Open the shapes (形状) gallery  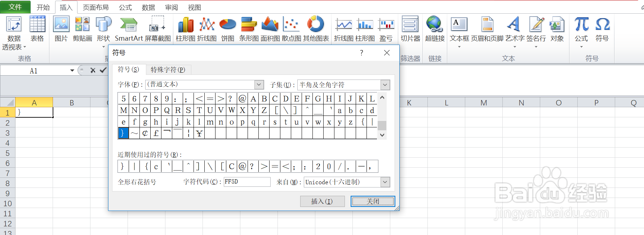[103, 32]
